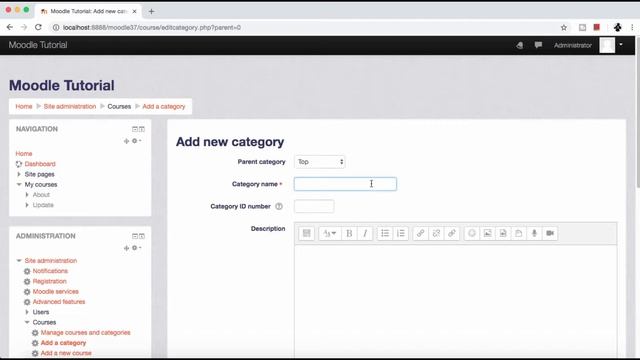Click the third chain link icon in editor
This screenshot has width=640, height=360.
point(452,233)
